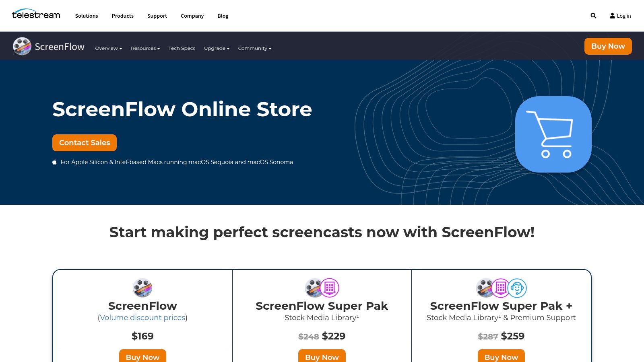Image resolution: width=644 pixels, height=362 pixels.
Task: Open the Volume discount prices link
Action: [x=142, y=318]
